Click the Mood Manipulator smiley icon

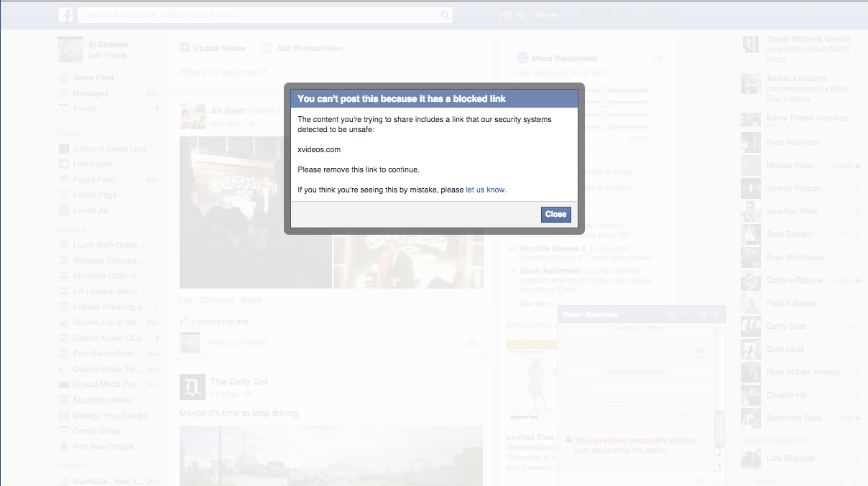(x=522, y=58)
